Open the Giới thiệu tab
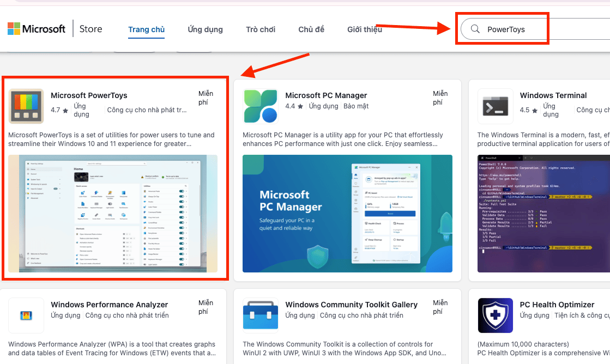 365,29
